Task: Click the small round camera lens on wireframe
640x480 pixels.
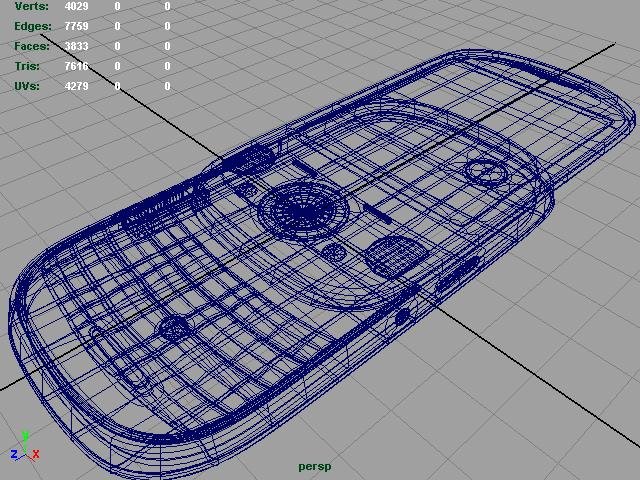Action: coord(487,171)
